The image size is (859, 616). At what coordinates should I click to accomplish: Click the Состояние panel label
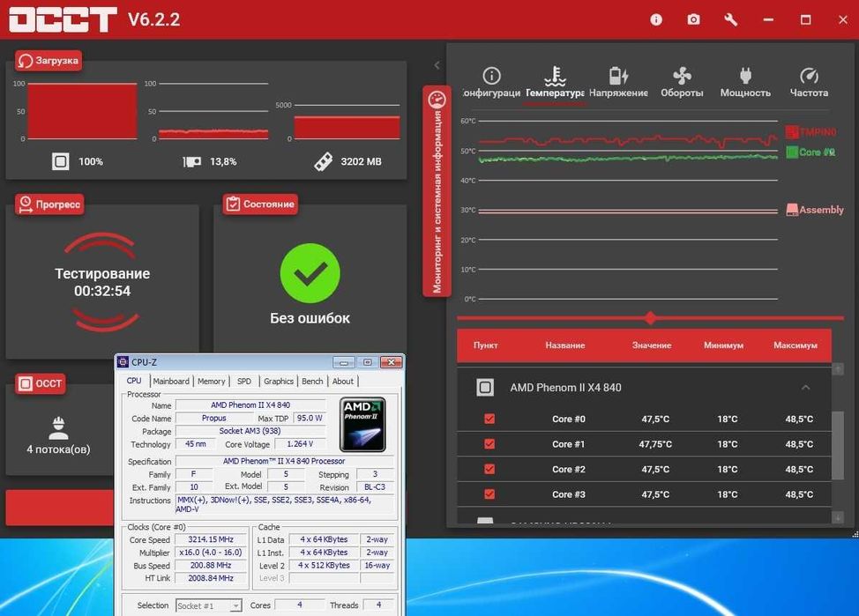tap(261, 204)
